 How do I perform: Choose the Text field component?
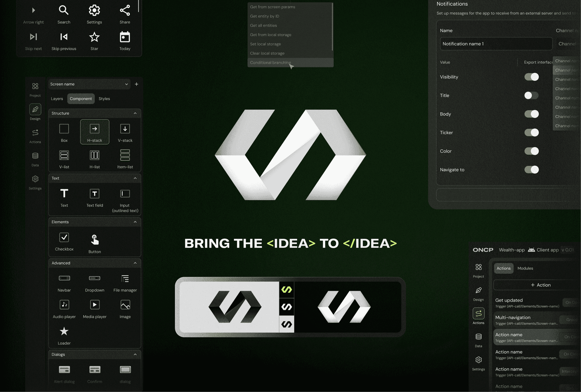coord(95,198)
